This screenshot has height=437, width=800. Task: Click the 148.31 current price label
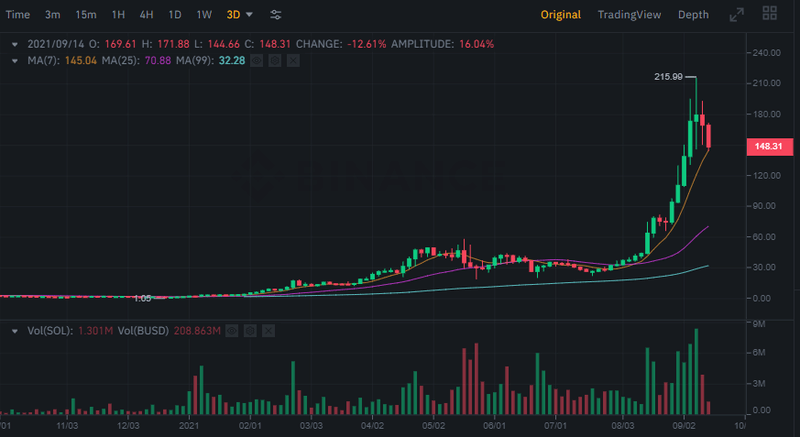771,147
